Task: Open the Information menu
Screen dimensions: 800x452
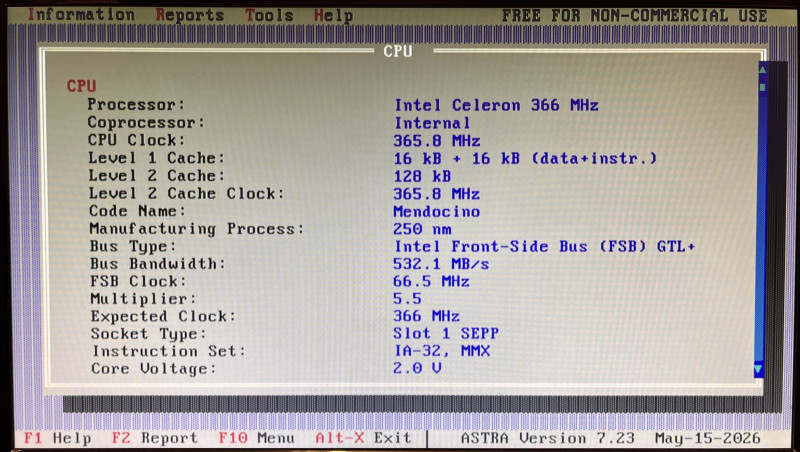Action: (x=81, y=15)
